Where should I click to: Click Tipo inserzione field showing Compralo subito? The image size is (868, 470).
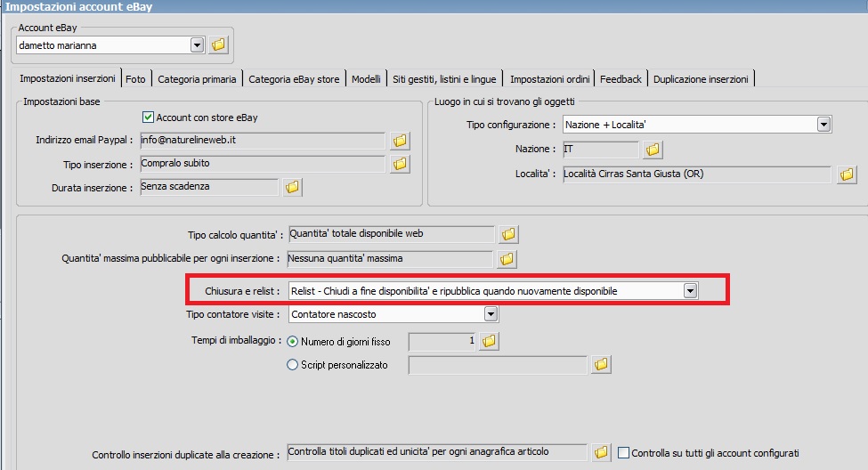(263, 164)
